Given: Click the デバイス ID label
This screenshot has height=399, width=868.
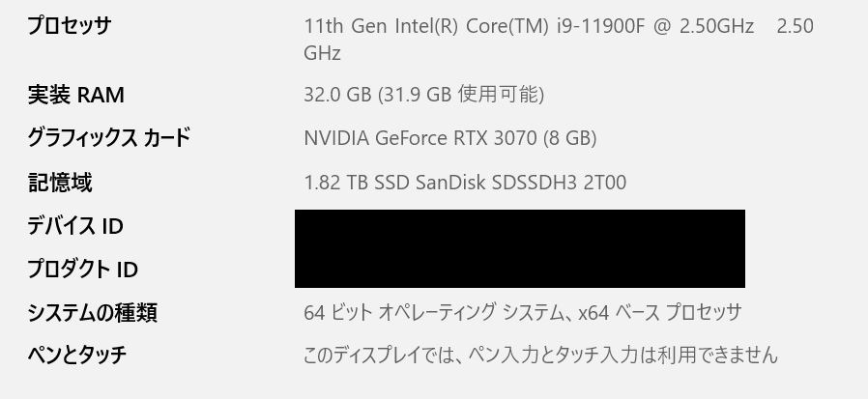Looking at the screenshot, I should pyautogui.click(x=75, y=226).
